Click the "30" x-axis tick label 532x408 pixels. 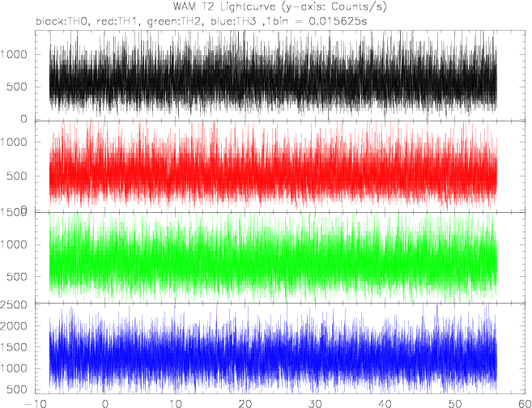(315, 404)
